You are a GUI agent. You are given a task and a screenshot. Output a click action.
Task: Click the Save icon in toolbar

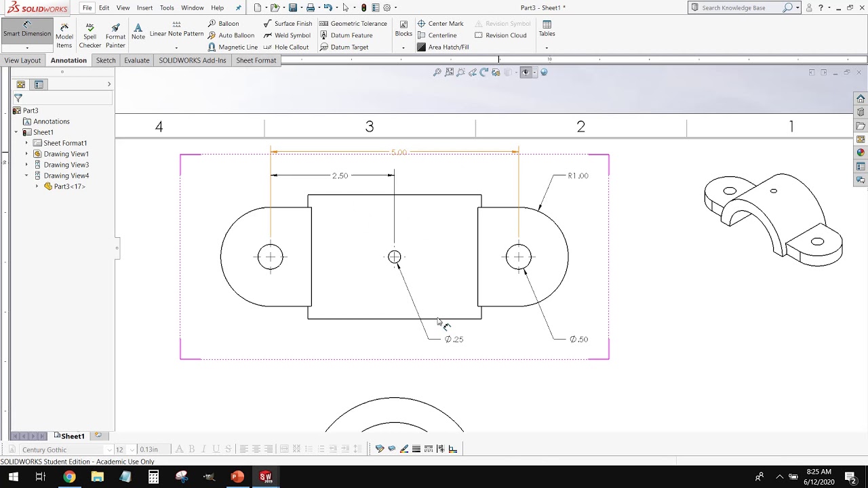[x=292, y=7]
